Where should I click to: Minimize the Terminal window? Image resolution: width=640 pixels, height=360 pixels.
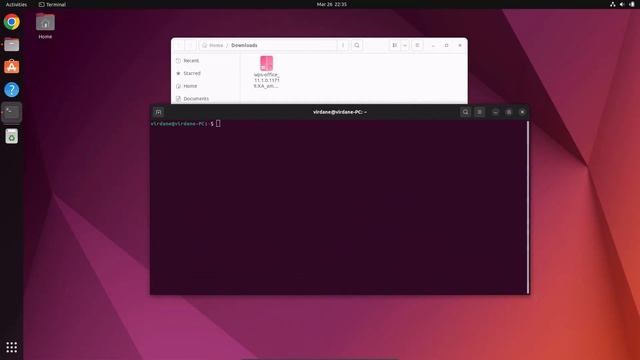[495, 112]
